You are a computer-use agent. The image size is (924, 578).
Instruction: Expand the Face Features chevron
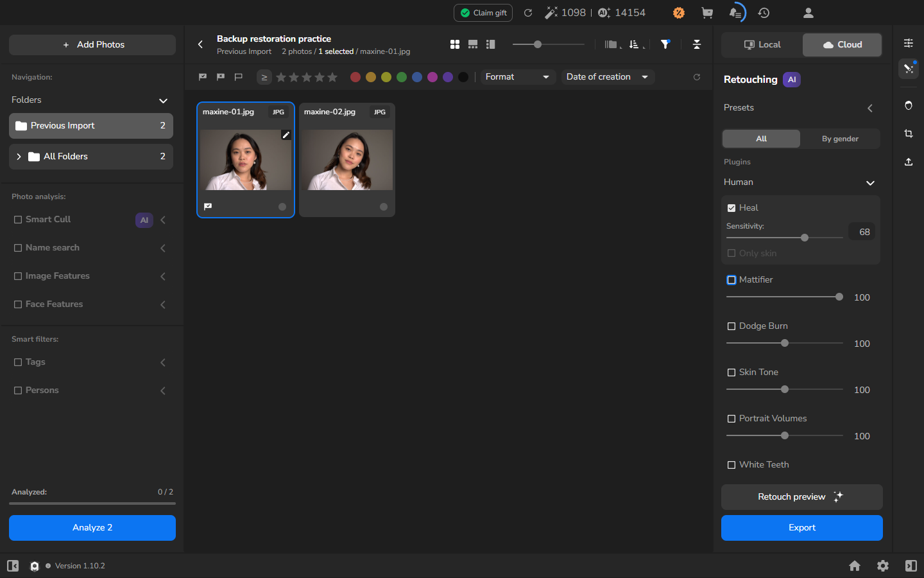(163, 304)
